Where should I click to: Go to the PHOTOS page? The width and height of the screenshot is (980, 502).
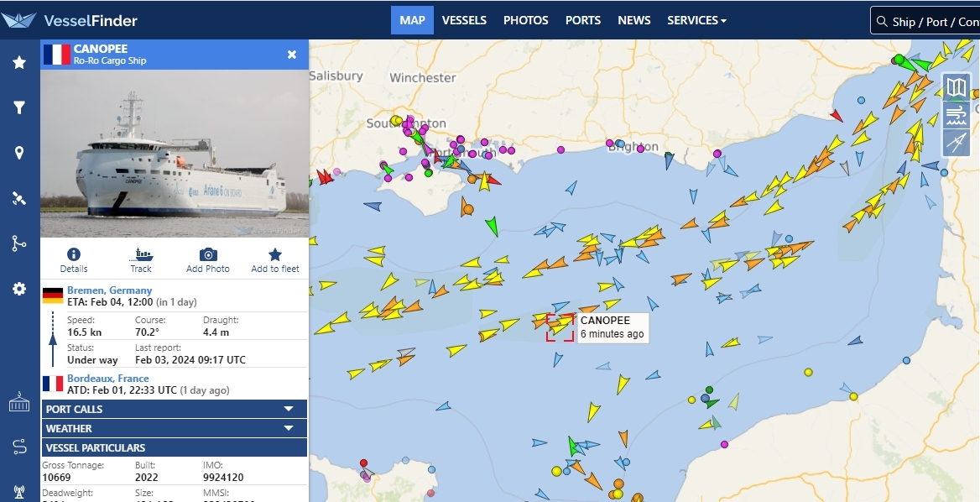point(525,20)
